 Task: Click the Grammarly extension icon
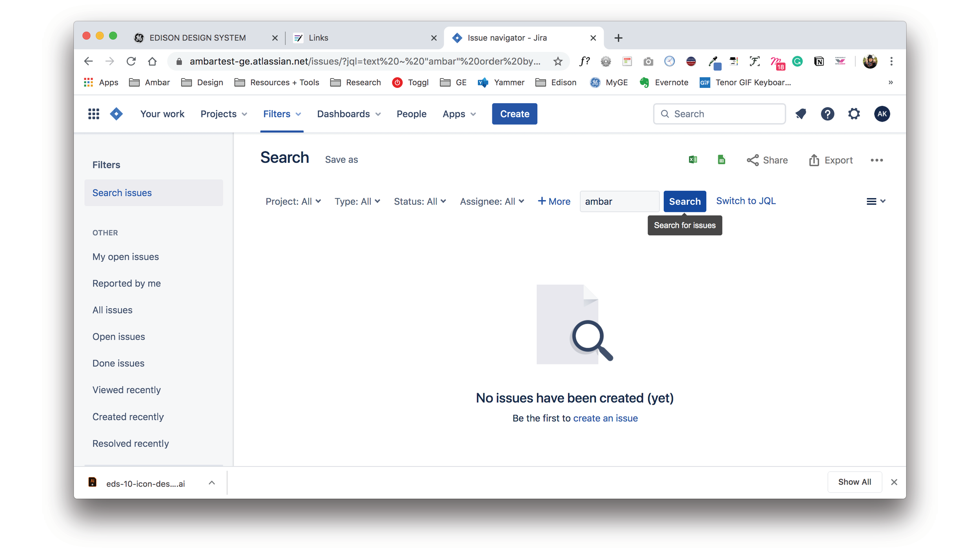point(797,61)
